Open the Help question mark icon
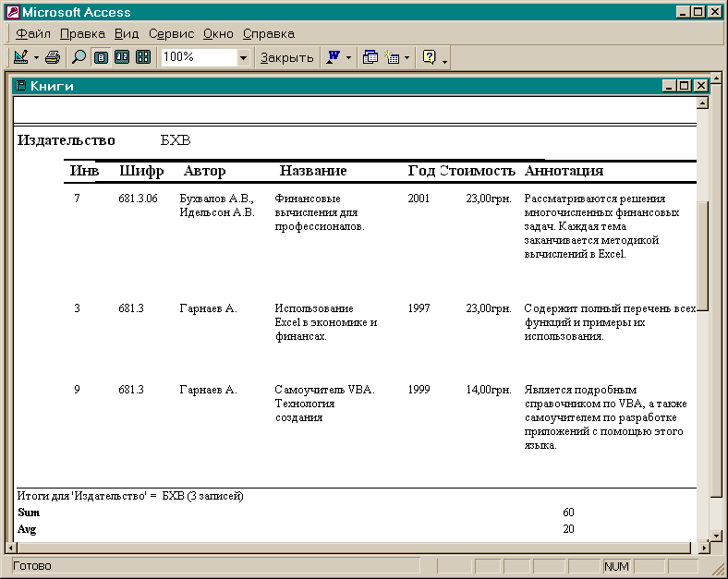 429,57
